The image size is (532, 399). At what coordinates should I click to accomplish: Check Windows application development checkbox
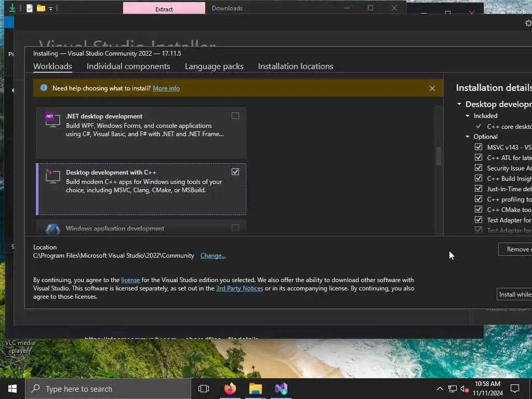click(x=235, y=228)
